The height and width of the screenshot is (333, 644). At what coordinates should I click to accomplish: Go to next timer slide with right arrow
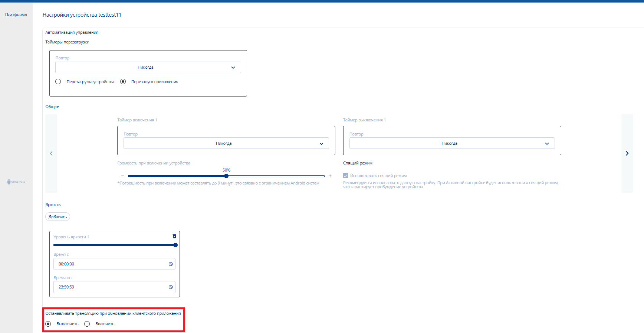pyautogui.click(x=627, y=153)
